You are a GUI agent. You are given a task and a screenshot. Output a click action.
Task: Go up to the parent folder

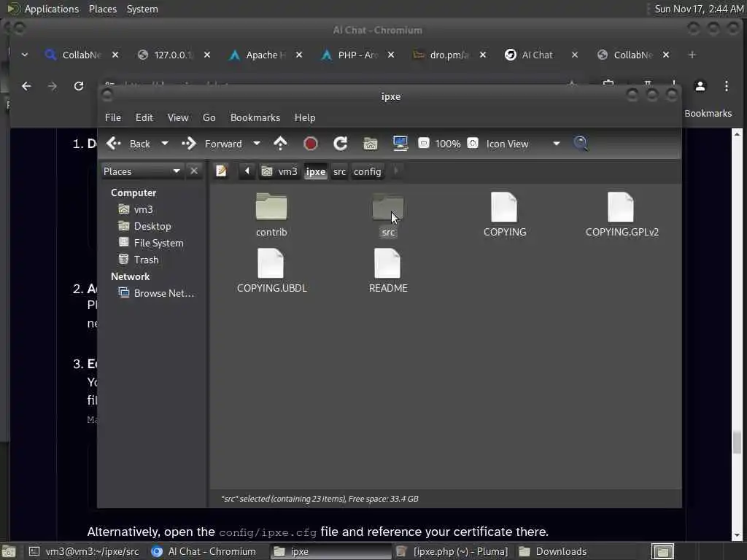click(x=280, y=144)
